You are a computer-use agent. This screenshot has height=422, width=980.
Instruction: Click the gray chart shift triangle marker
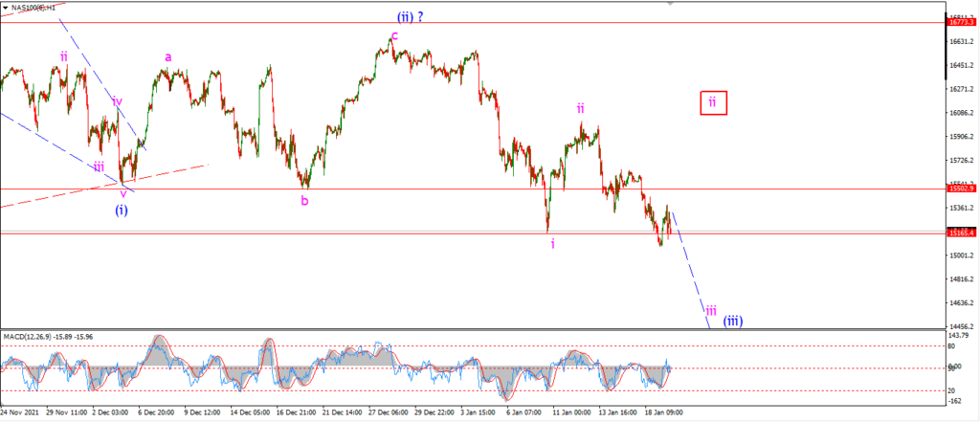[x=672, y=3]
